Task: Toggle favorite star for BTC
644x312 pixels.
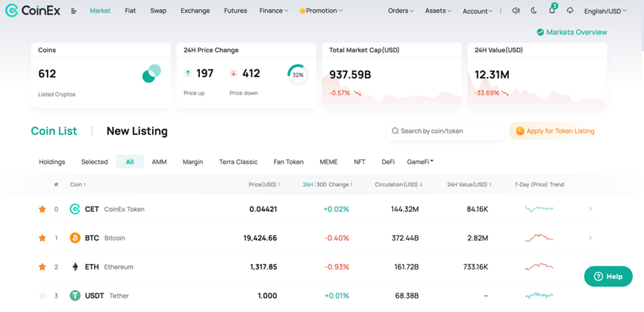Action: pos(43,238)
